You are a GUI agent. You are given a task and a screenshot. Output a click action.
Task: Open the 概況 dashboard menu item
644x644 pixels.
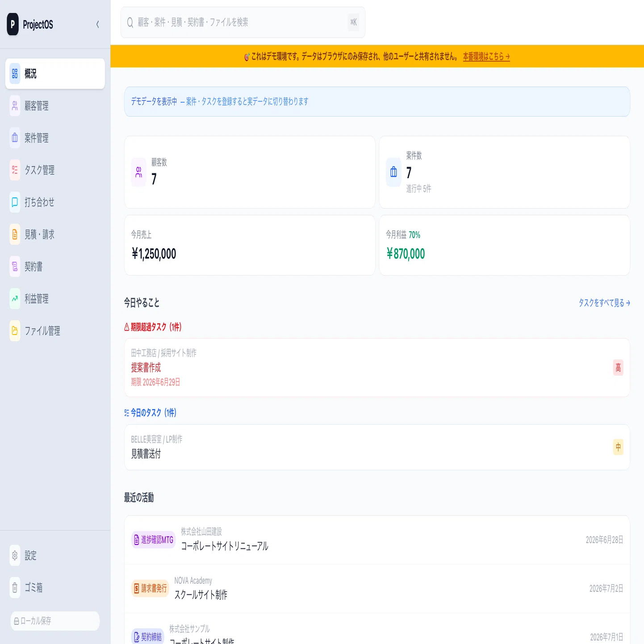pyautogui.click(x=55, y=74)
